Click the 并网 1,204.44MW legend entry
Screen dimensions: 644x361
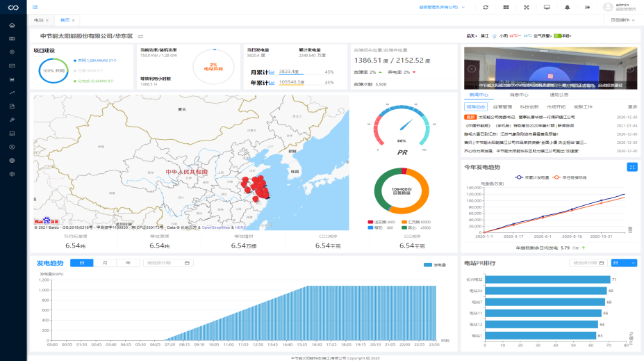(x=95, y=61)
